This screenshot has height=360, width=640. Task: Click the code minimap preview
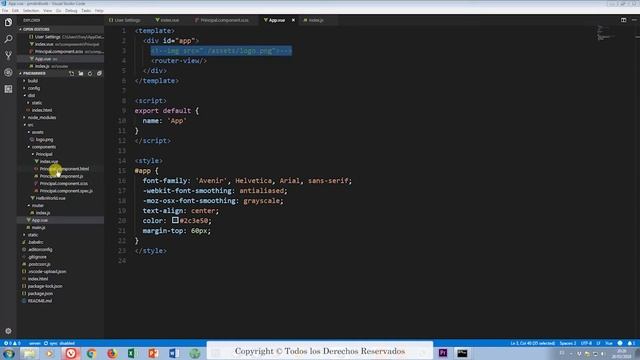pyautogui.click(x=604, y=33)
